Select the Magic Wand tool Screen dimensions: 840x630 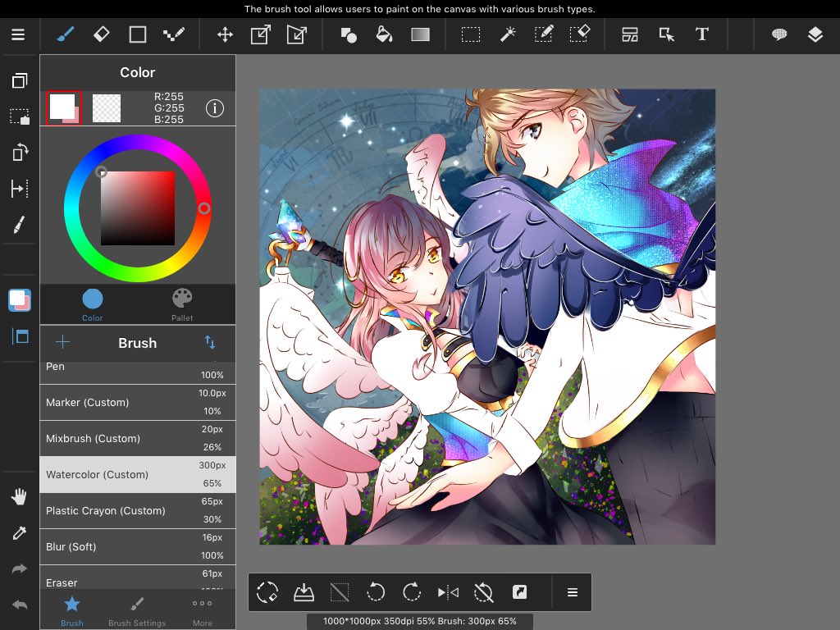(x=507, y=34)
